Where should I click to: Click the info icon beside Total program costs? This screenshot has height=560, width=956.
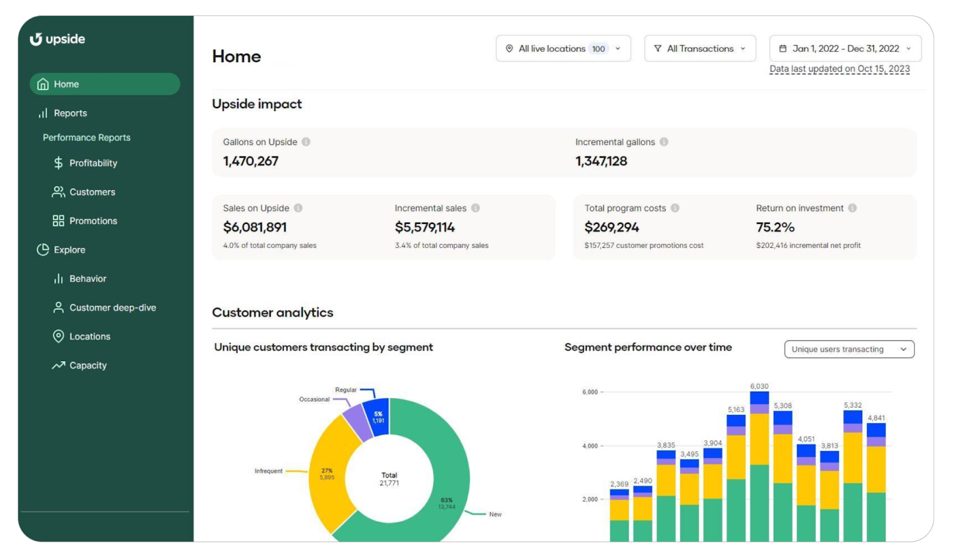(675, 208)
